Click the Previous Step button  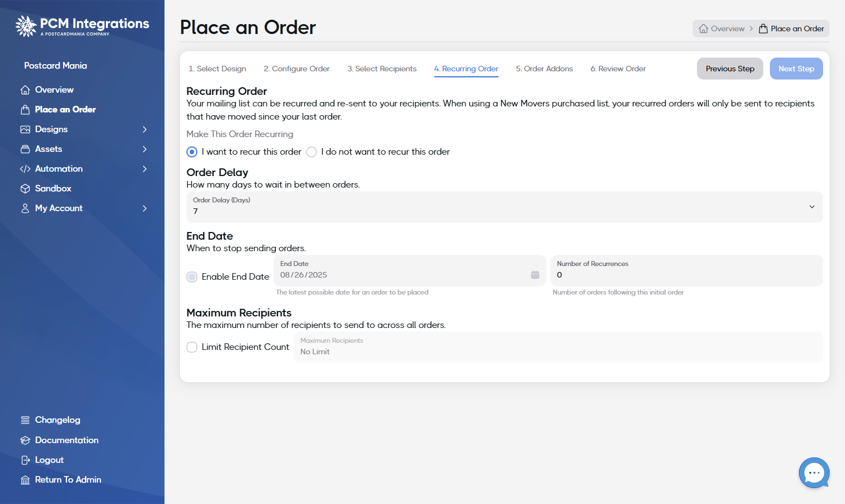click(x=730, y=69)
